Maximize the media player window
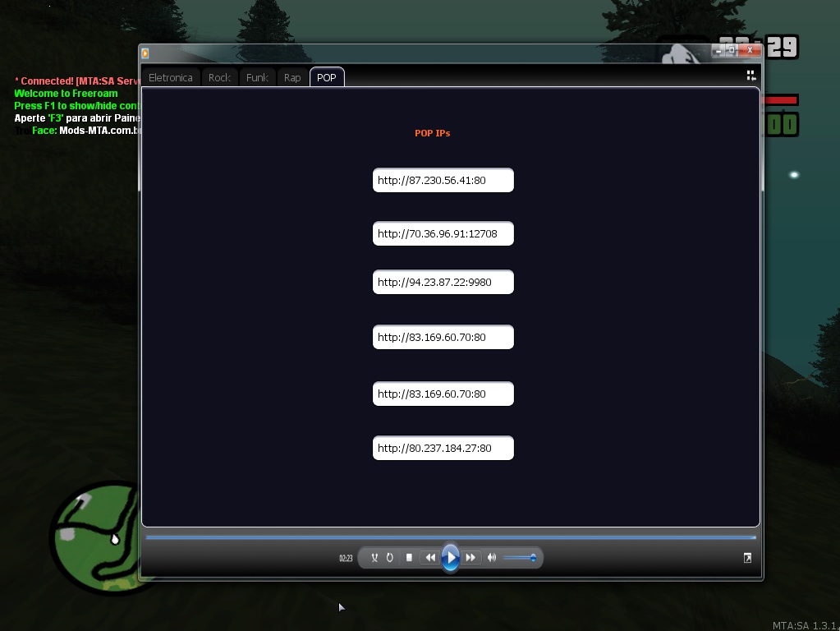 [x=732, y=50]
